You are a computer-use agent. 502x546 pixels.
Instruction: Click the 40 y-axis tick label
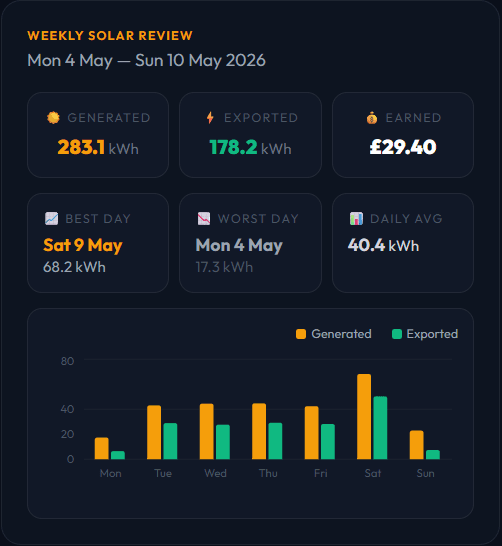click(x=67, y=409)
